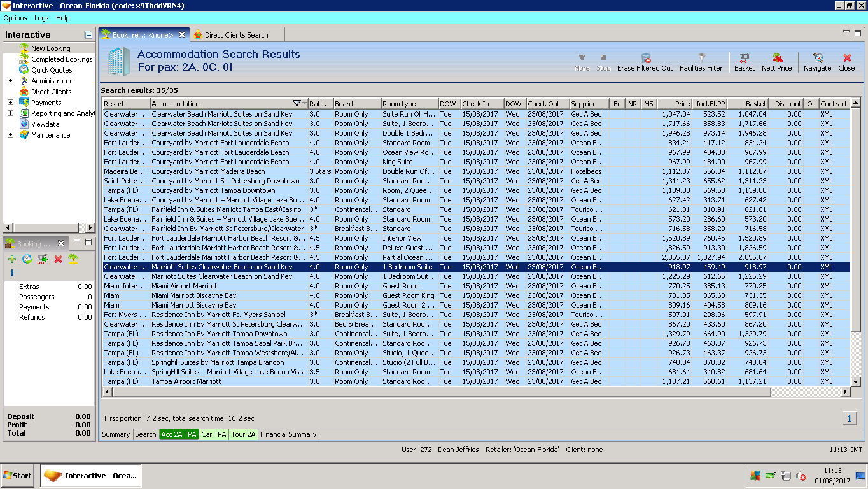Expand the Payments tree node
The image size is (868, 489).
10,103
